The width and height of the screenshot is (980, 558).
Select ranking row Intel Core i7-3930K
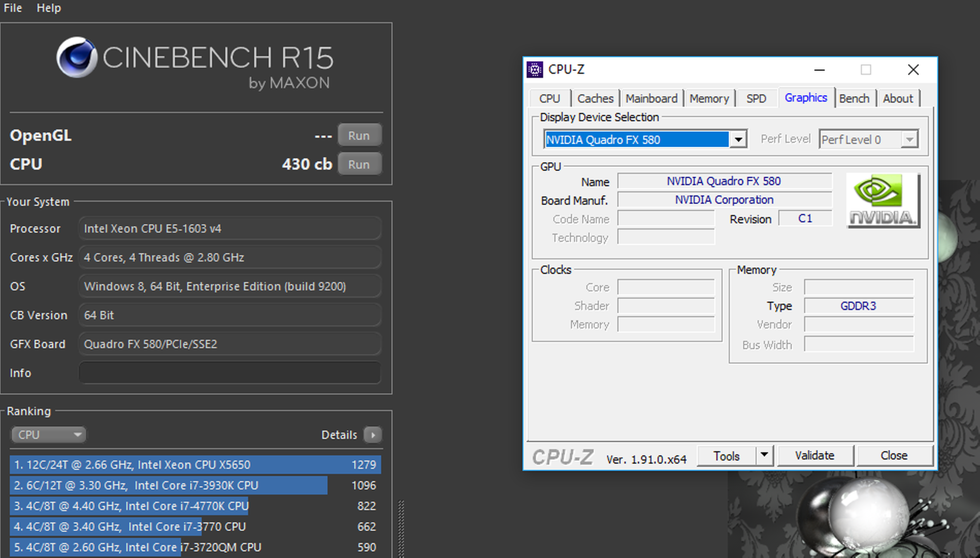coord(195,485)
